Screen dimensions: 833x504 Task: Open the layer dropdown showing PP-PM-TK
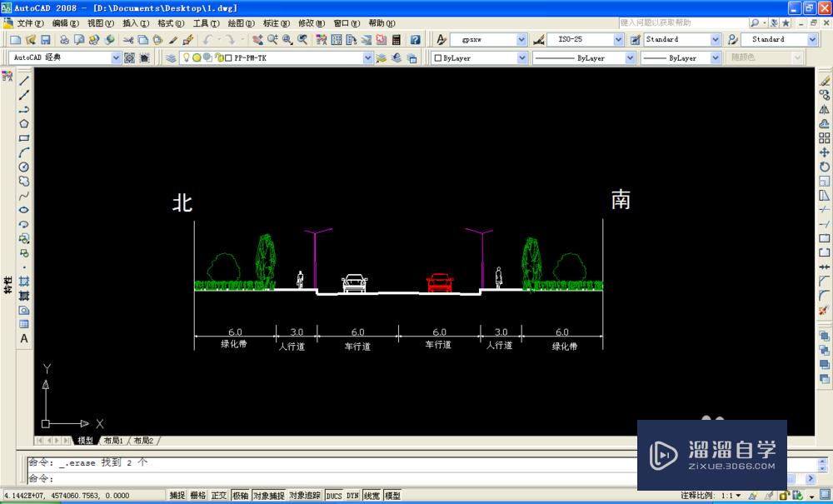[x=367, y=57]
